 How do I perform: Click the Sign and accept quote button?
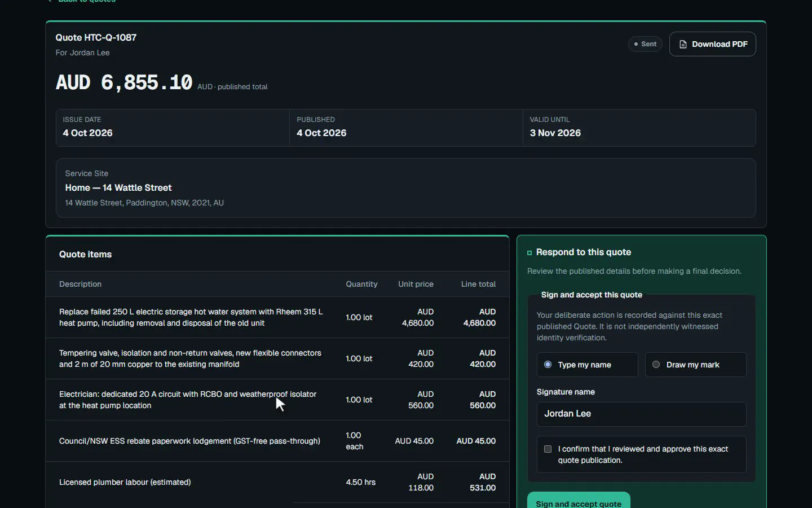pyautogui.click(x=579, y=501)
